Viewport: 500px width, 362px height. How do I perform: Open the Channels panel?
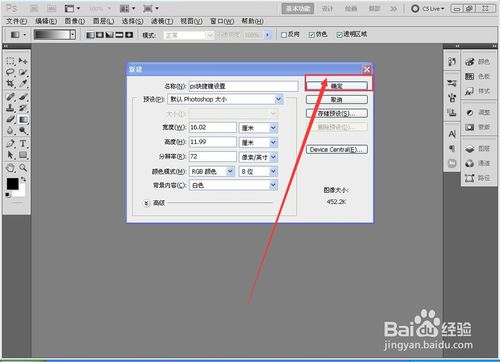478,163
